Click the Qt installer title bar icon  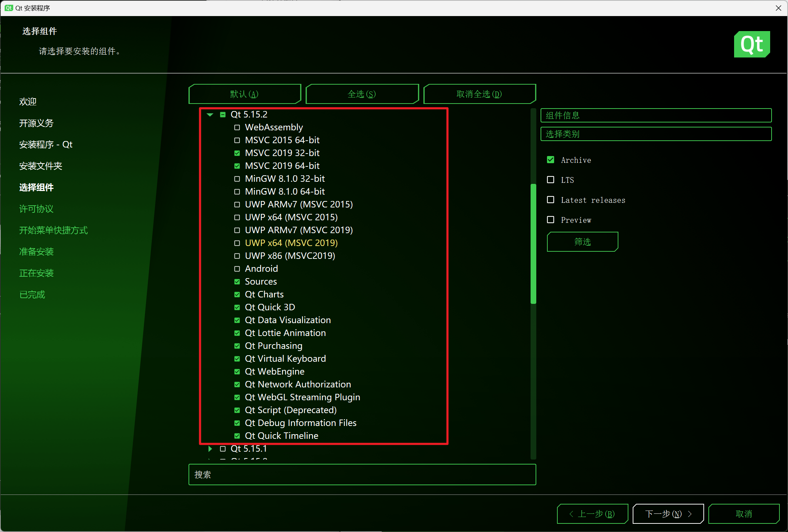point(9,8)
